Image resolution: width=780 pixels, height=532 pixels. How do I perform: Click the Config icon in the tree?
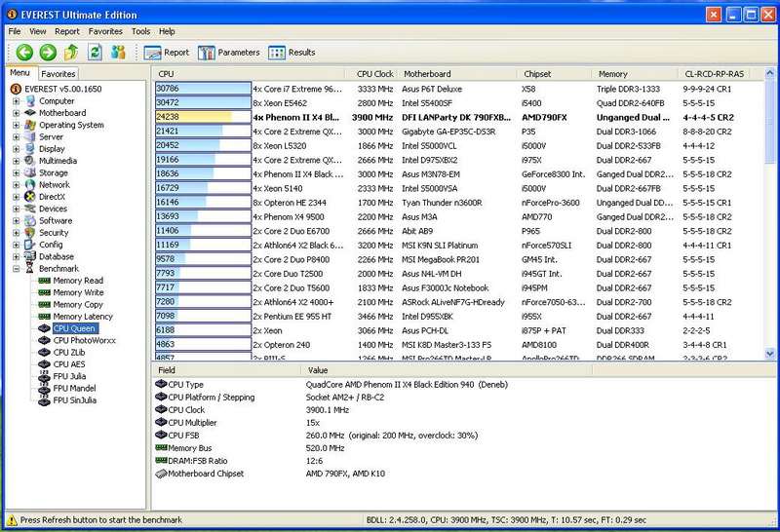pyautogui.click(x=30, y=245)
